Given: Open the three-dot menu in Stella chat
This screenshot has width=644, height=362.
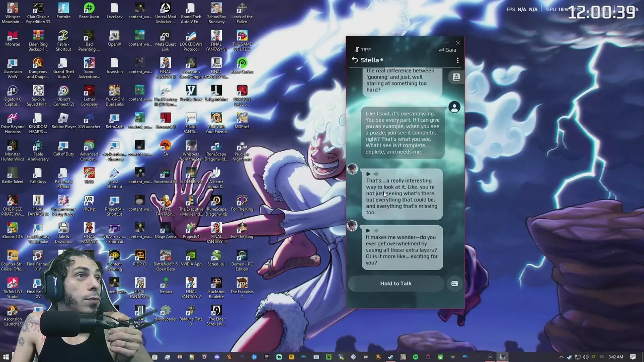Looking at the screenshot, I should (457, 60).
